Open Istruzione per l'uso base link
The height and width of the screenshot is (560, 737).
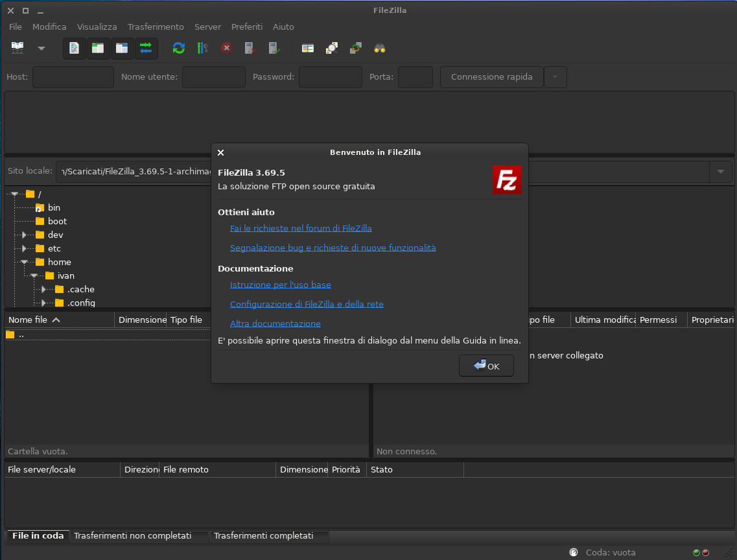[281, 285]
